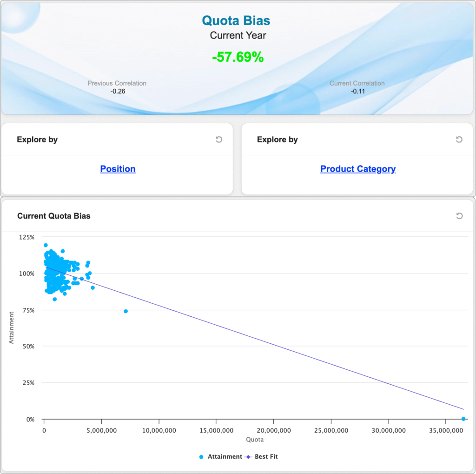Click the topmost scatter point near 119%
Viewport: 476px width, 474px height.
[46, 245]
